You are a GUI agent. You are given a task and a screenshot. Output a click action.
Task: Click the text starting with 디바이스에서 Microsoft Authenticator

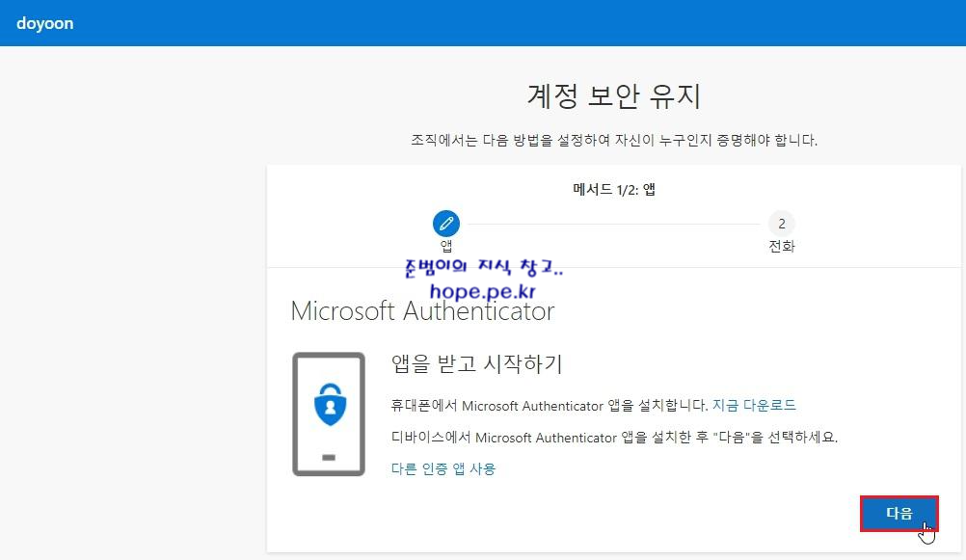pyautogui.click(x=614, y=437)
